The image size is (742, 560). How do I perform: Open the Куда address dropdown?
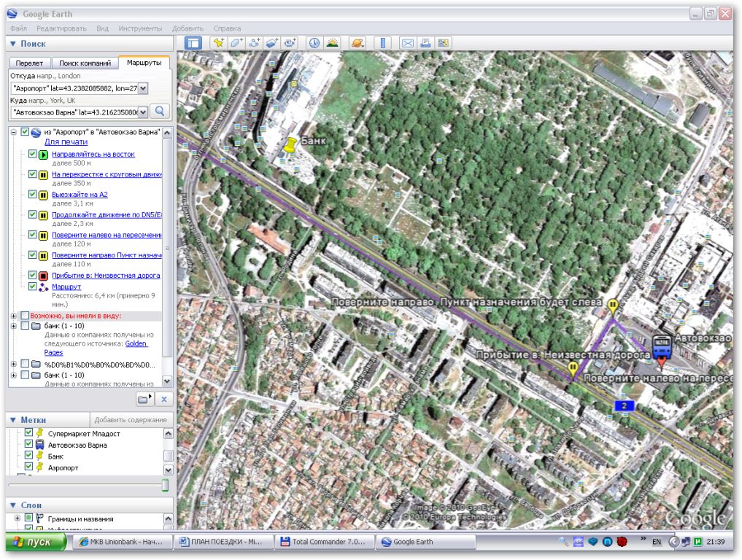143,112
